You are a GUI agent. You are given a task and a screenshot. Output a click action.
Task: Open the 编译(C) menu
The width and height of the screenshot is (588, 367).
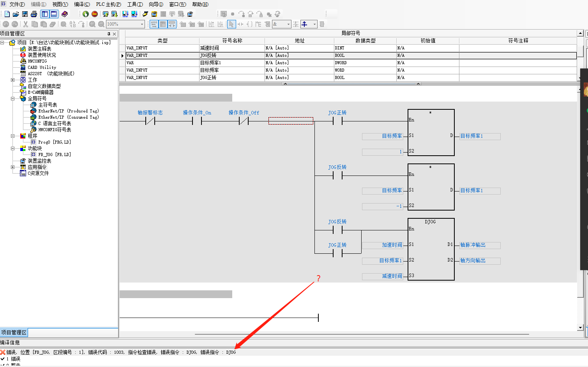pyautogui.click(x=82, y=4)
